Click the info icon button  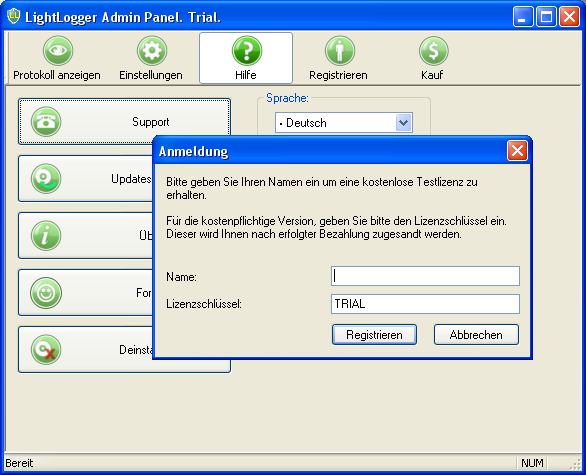(46, 235)
